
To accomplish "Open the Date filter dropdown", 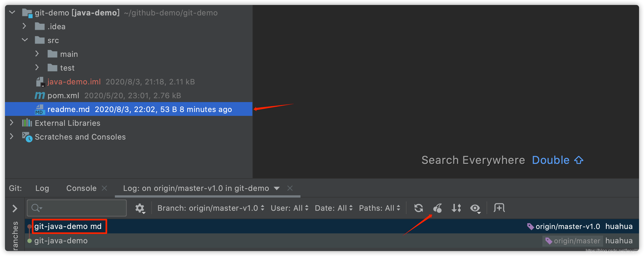I will [x=334, y=208].
